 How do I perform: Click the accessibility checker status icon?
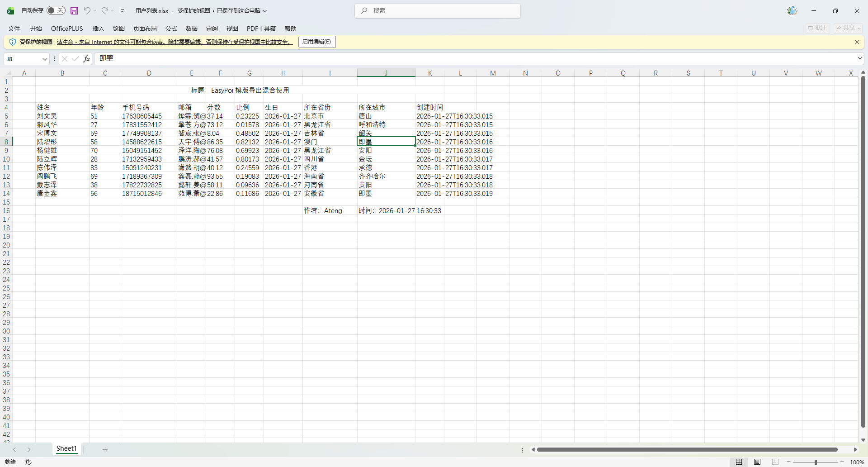[28, 462]
